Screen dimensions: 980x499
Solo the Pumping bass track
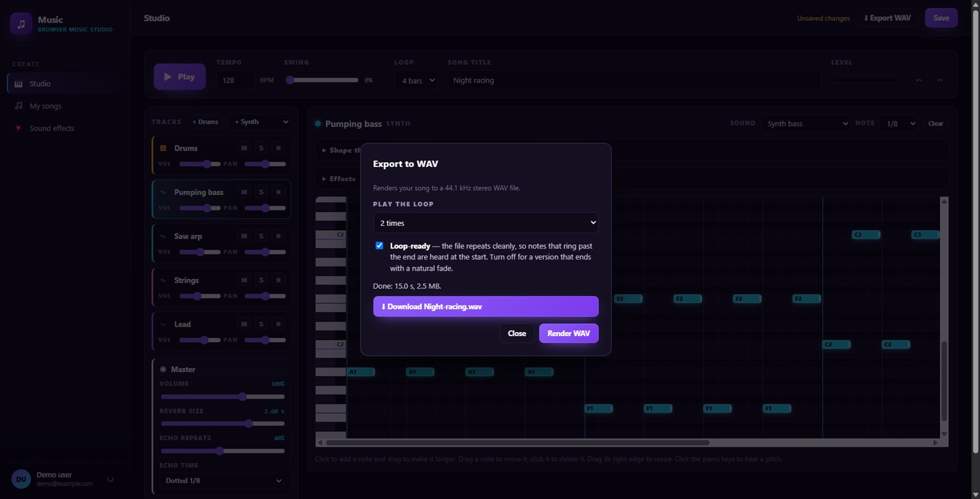[261, 192]
